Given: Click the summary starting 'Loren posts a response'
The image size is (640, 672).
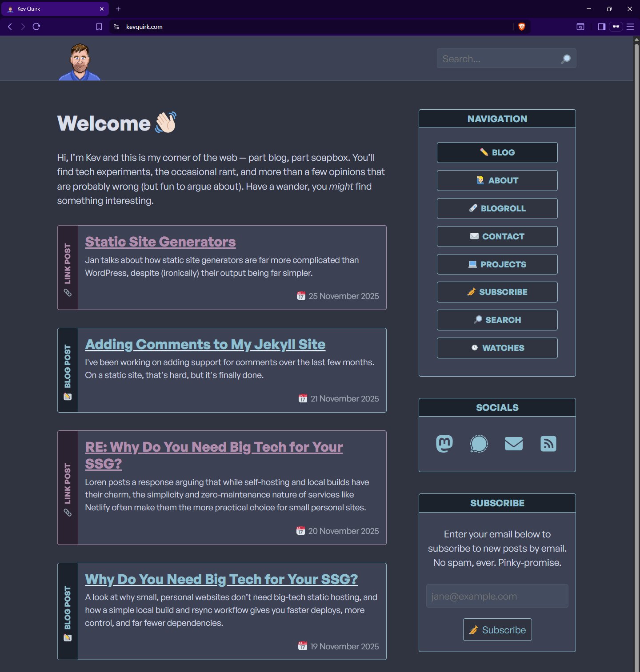Looking at the screenshot, I should 227,495.
